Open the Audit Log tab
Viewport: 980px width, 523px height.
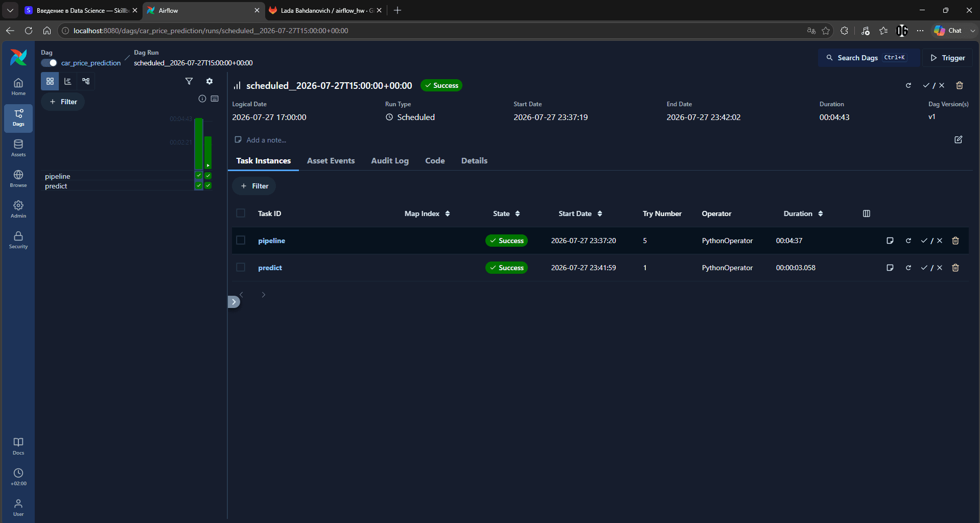click(390, 161)
